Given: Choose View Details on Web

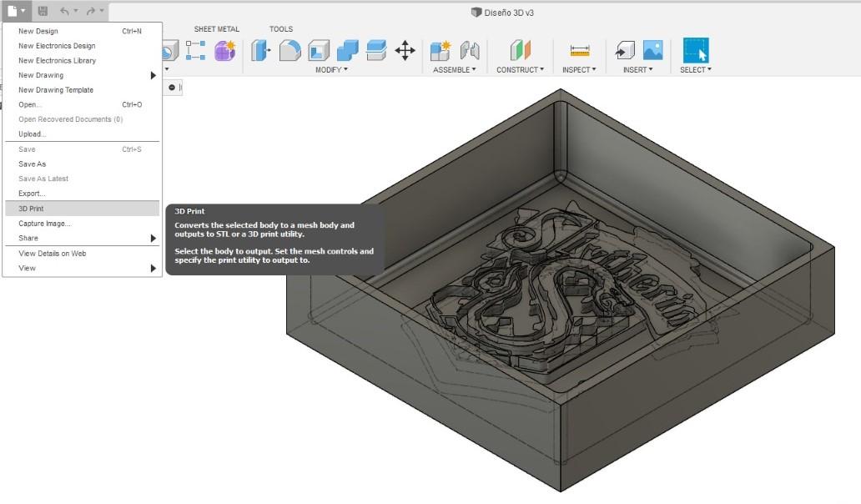Looking at the screenshot, I should coord(83,254).
